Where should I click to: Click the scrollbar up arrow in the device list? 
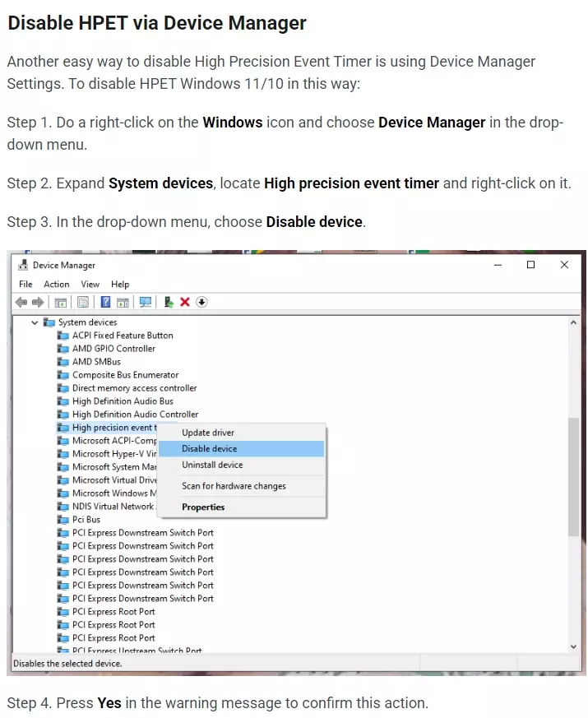tap(573, 322)
